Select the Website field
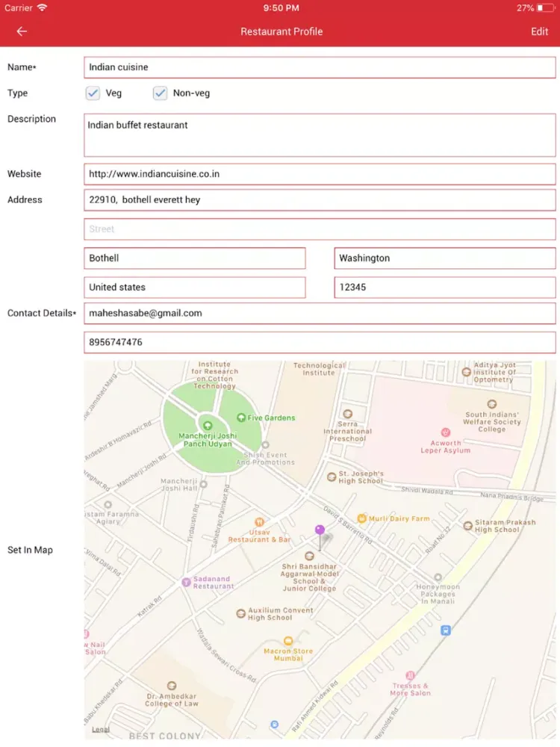Screen dimensions: 560x747 coord(320,174)
